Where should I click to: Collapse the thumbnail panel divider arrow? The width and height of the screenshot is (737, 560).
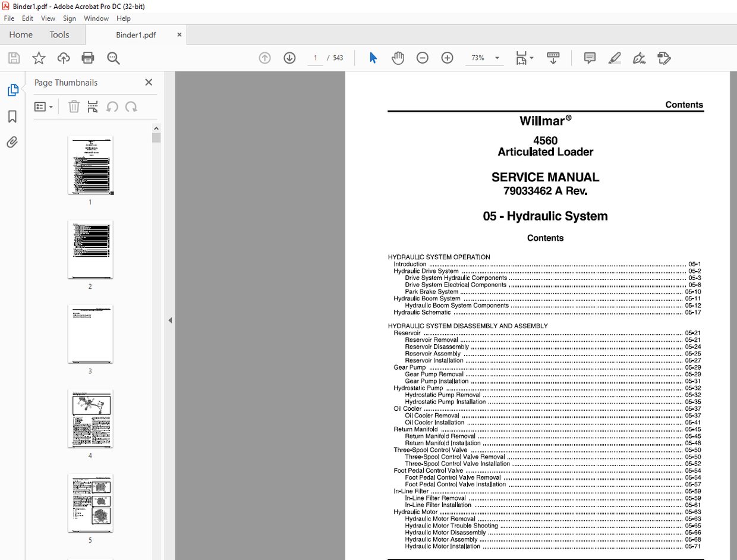(171, 320)
